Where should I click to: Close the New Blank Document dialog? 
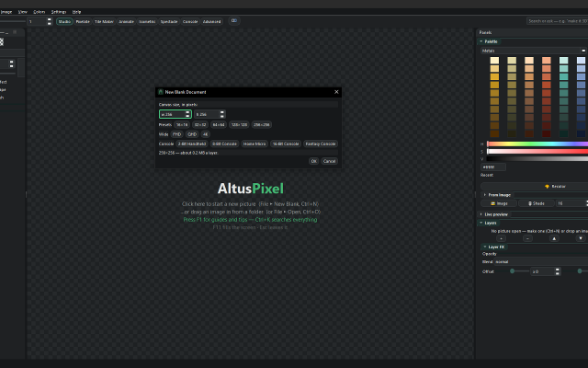coord(336,92)
